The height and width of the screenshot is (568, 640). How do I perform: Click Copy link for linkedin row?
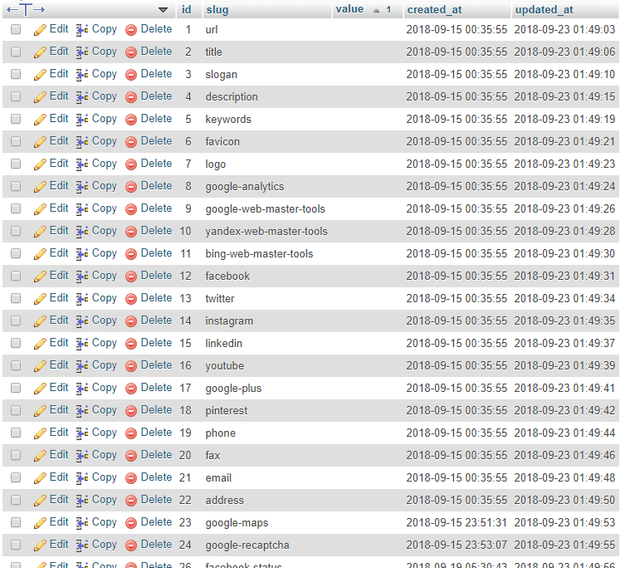104,344
